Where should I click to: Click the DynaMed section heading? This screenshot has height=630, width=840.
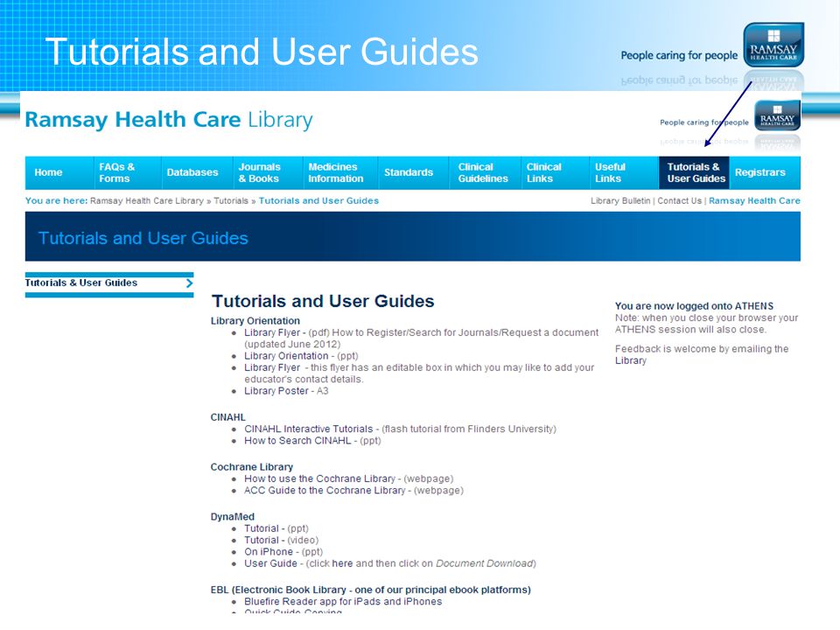tap(233, 517)
